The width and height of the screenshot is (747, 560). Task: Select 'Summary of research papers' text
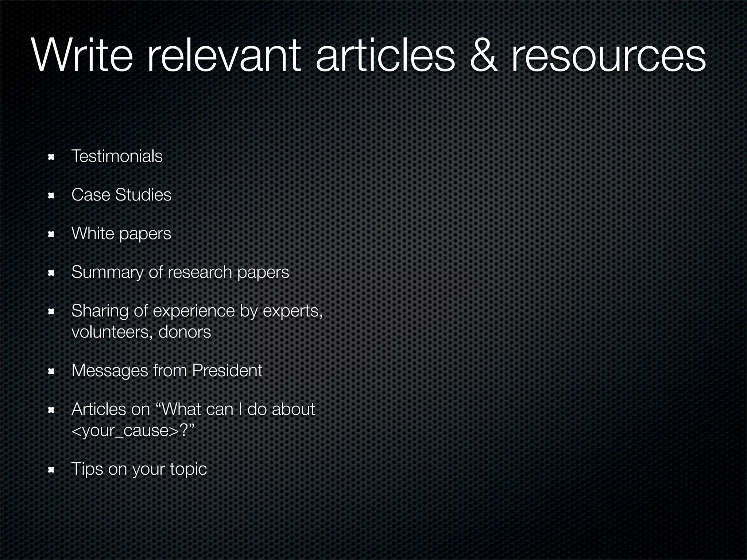click(180, 272)
